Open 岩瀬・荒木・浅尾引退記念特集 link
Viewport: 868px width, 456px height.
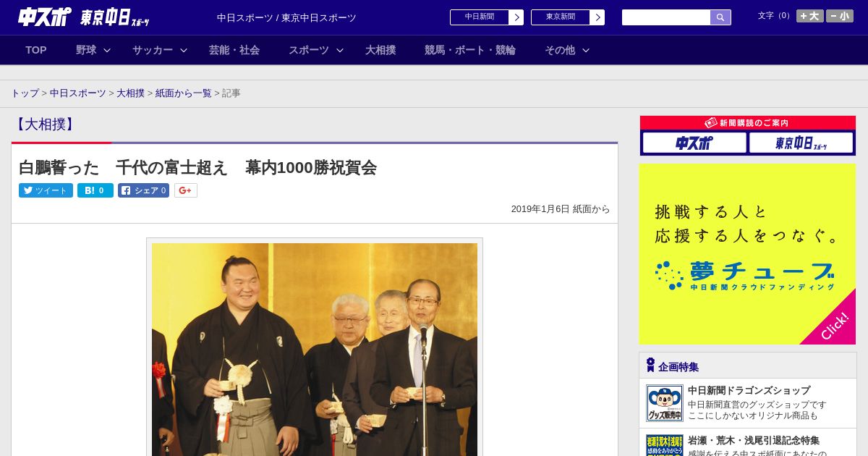(754, 440)
